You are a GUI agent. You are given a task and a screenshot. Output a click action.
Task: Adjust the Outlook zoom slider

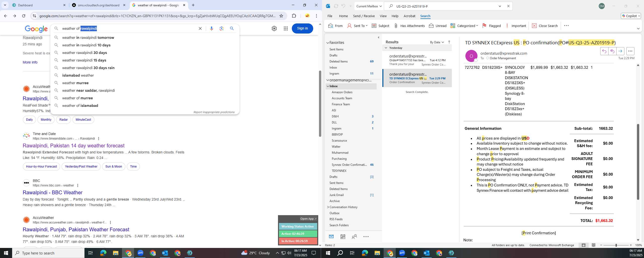(x=616, y=245)
